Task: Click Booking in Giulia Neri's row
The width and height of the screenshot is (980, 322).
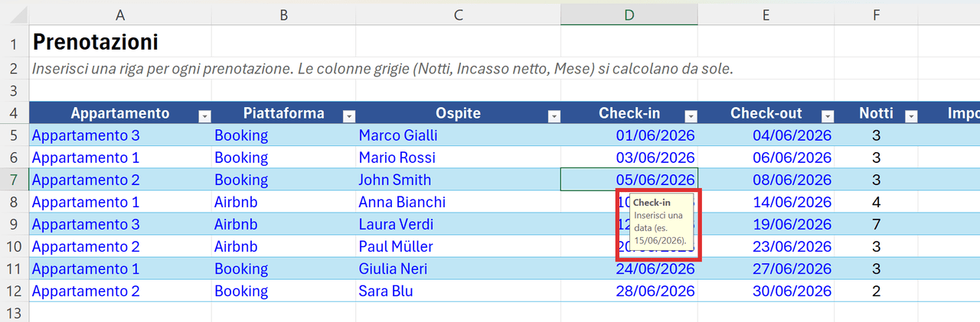Action: pyautogui.click(x=283, y=268)
